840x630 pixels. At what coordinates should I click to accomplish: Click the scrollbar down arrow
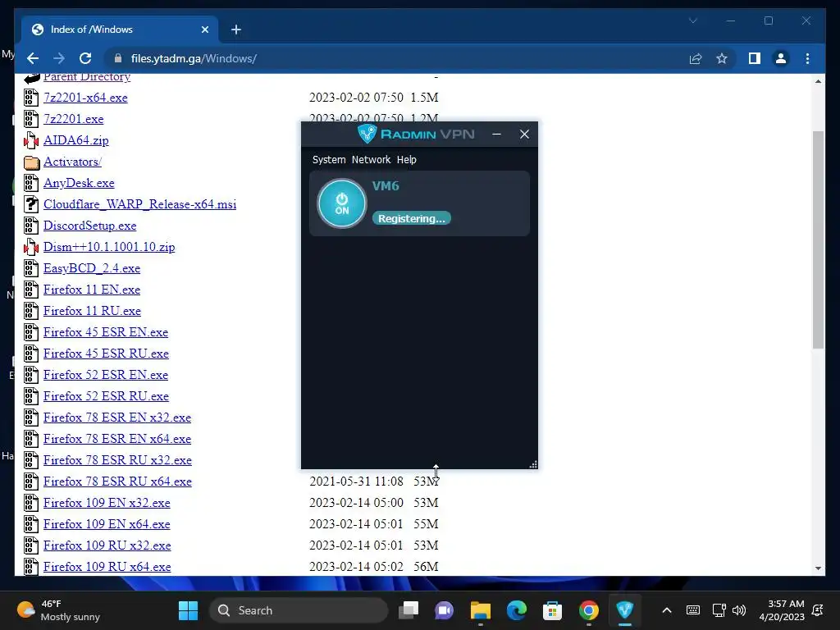click(818, 568)
